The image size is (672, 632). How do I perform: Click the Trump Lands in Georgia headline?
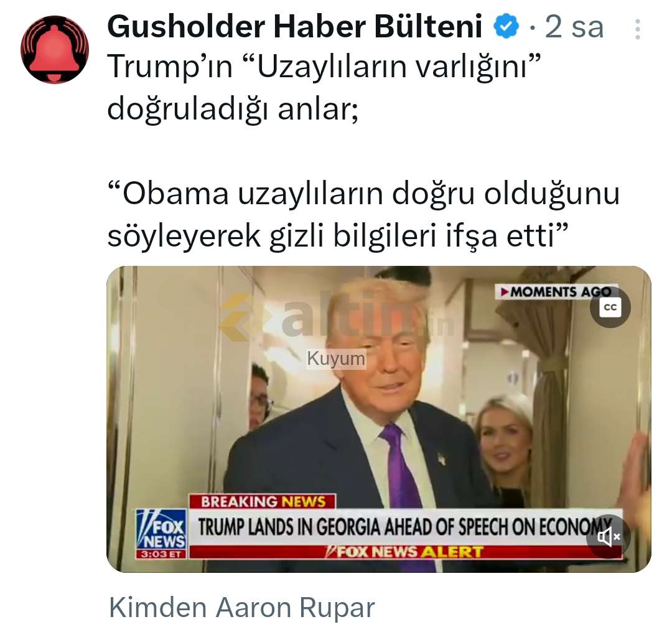click(404, 527)
